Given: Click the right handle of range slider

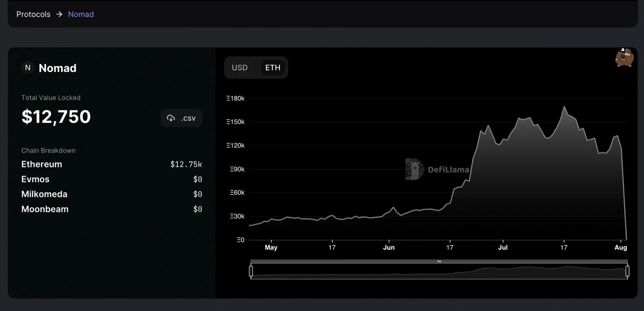Looking at the screenshot, I should coord(627,271).
